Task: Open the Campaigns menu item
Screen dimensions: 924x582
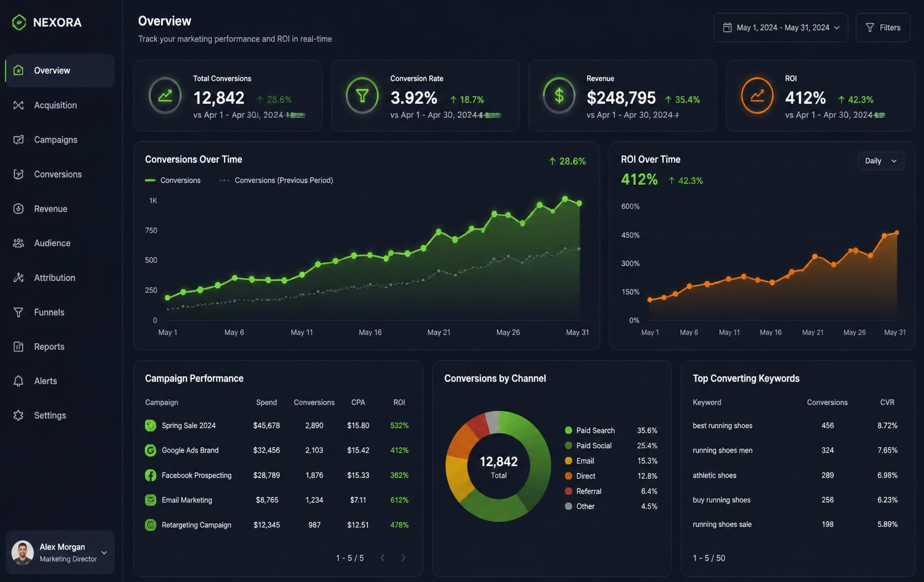Action: 60,140
